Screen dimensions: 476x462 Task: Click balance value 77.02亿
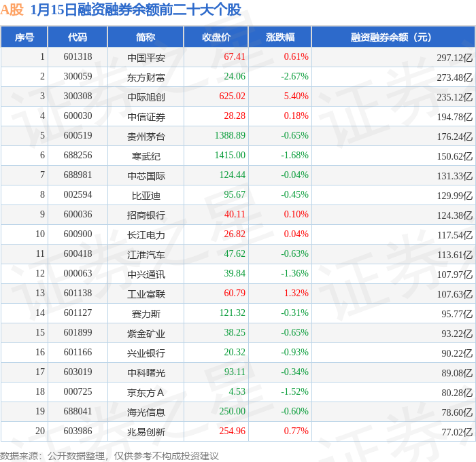(457, 432)
